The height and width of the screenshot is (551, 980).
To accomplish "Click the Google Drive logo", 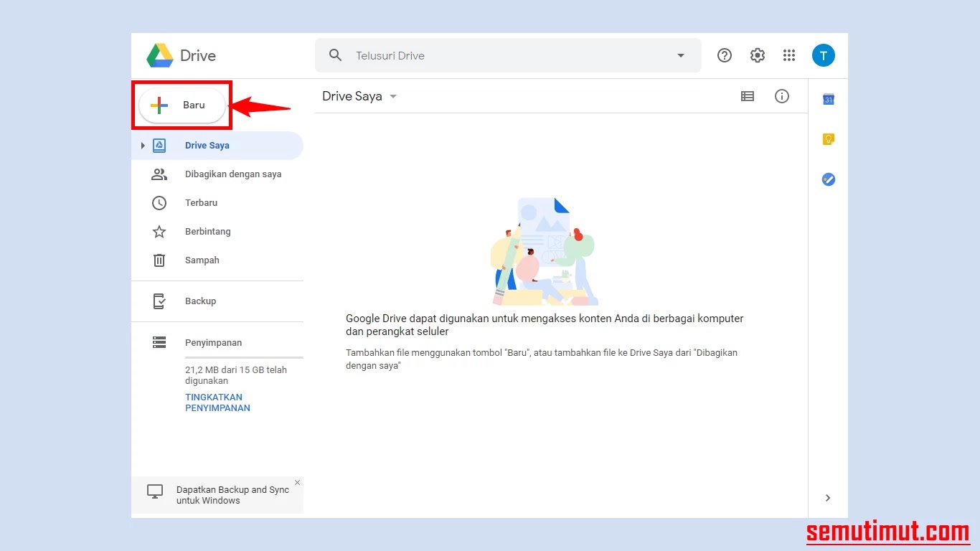I will click(x=160, y=55).
